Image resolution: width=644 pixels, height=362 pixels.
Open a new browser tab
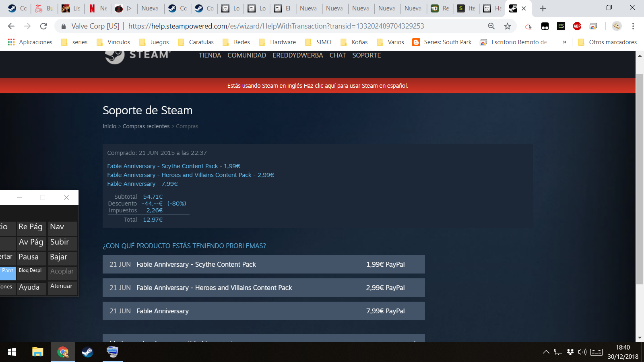(x=543, y=8)
